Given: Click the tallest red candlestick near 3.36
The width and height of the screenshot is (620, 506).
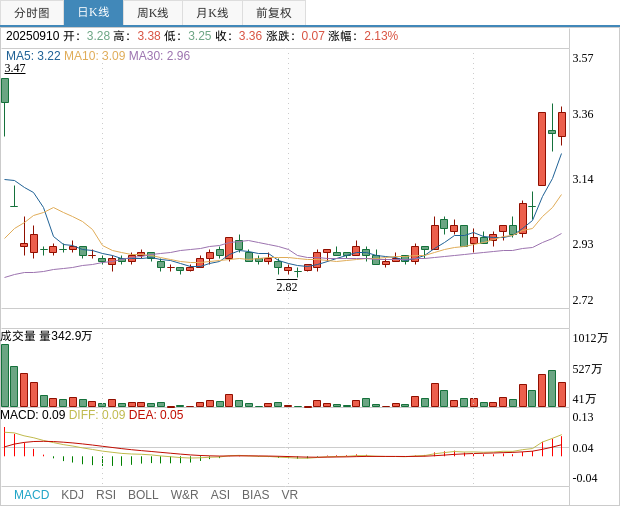Looking at the screenshot, I should click(542, 148).
